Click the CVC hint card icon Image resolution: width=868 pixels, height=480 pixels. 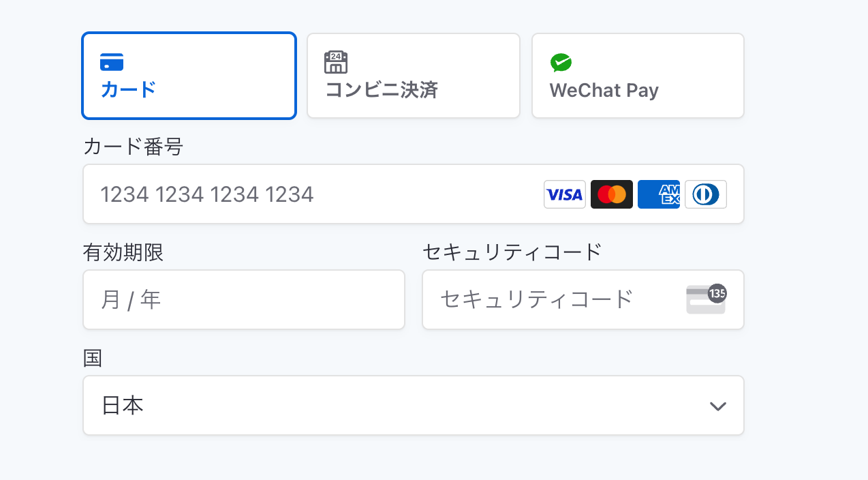tap(706, 299)
